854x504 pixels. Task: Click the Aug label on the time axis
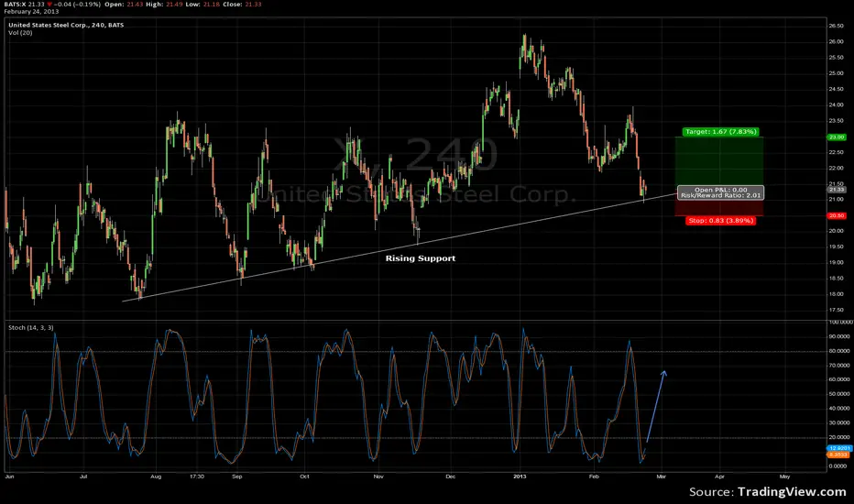pyautogui.click(x=156, y=477)
